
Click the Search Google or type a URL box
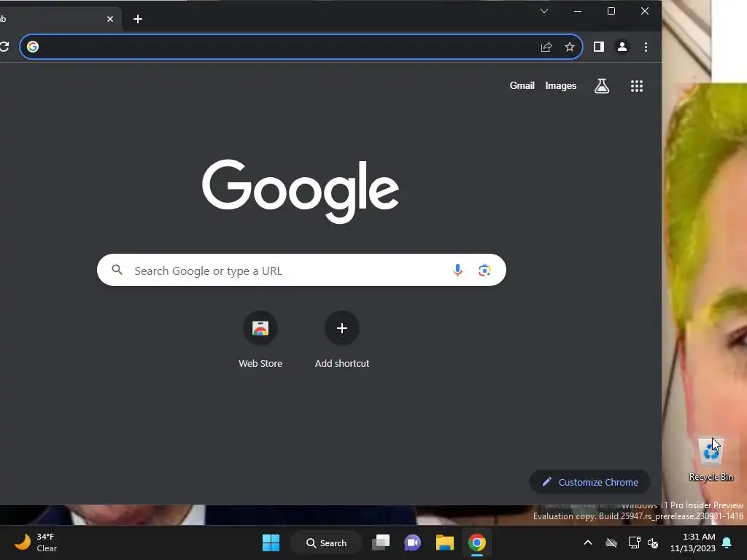pos(301,270)
